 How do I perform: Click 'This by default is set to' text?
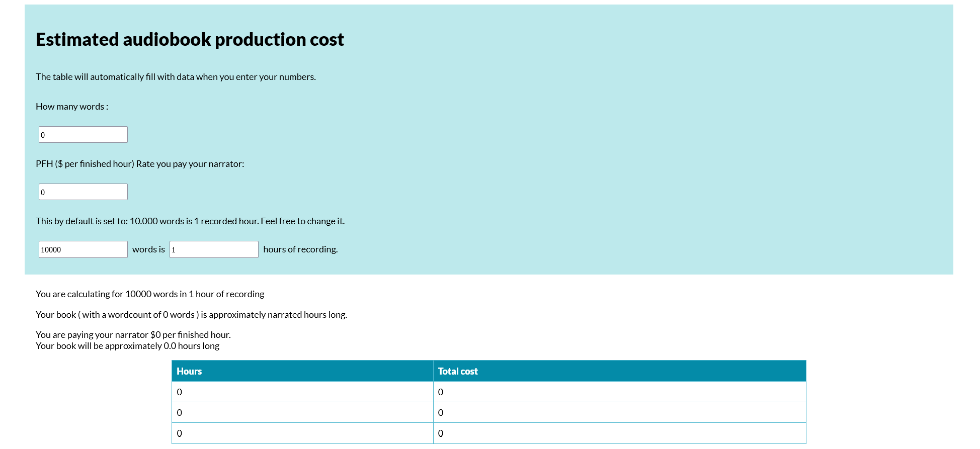190,221
